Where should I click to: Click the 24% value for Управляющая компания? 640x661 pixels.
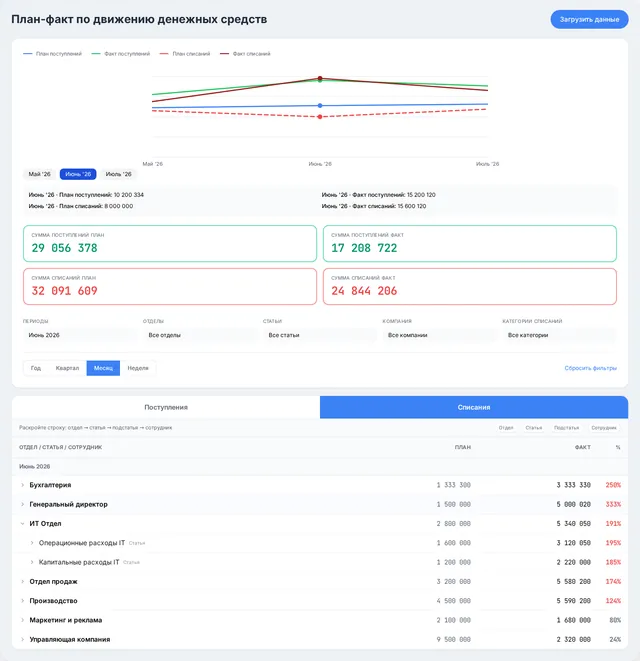pos(615,640)
